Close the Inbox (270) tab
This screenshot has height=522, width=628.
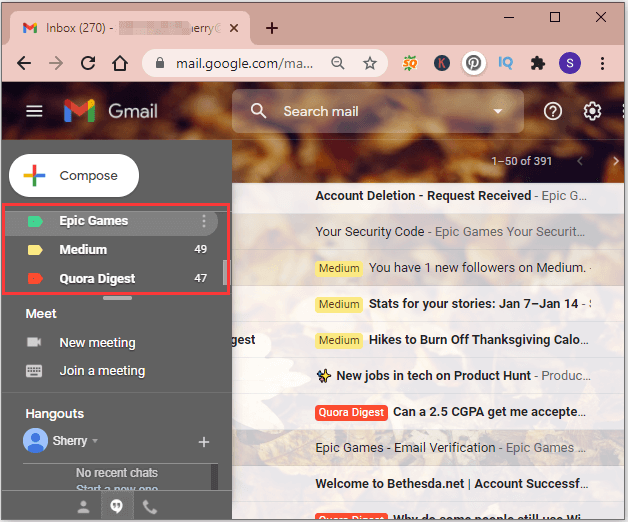(234, 28)
